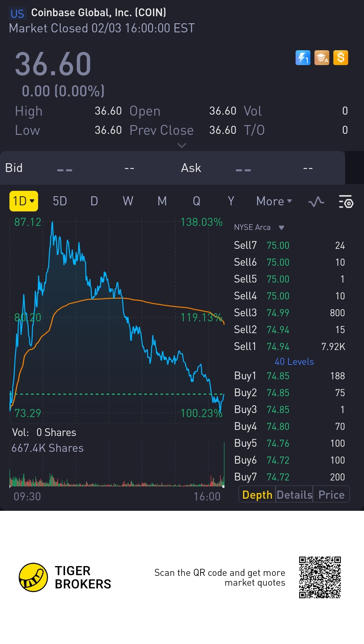
Task: Tap the Buy5 74.76 order row
Action: tap(290, 443)
